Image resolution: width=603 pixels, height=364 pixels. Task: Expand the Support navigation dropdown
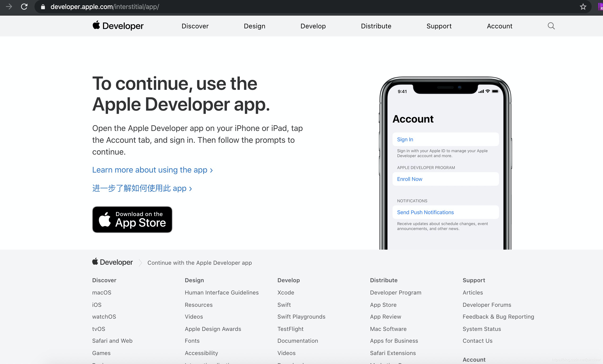pos(439,26)
